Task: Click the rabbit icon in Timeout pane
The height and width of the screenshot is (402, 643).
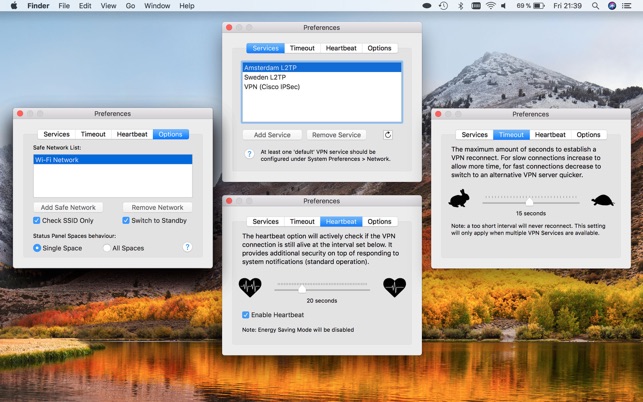Action: [459, 199]
